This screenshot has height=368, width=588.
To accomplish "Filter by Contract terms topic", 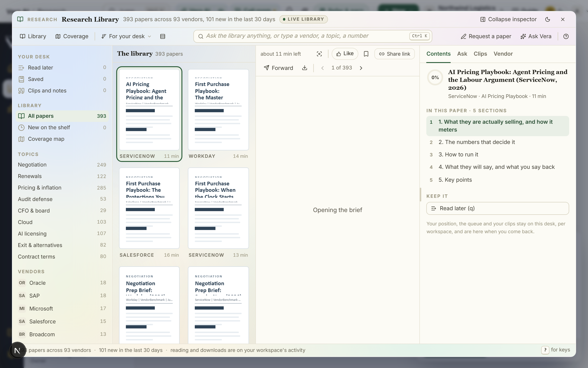I will click(x=62, y=256).
